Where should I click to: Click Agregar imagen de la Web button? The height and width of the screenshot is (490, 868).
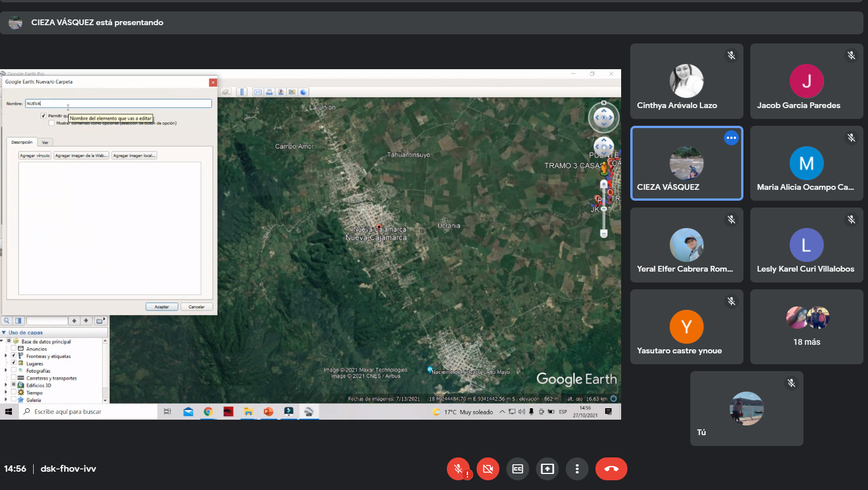pos(82,156)
